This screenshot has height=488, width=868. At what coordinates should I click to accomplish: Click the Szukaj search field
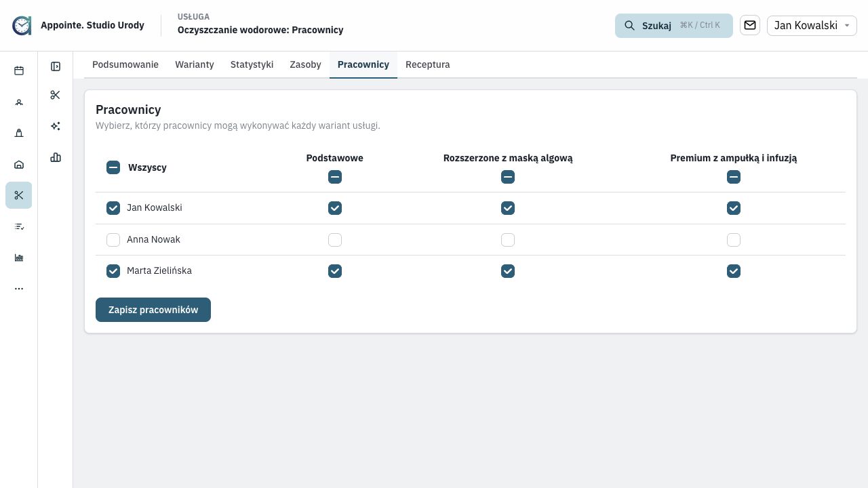click(674, 26)
